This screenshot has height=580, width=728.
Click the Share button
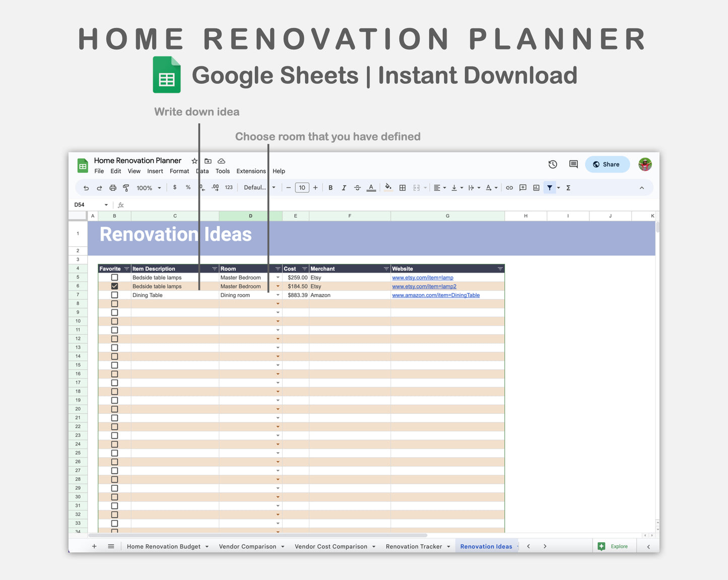[607, 164]
